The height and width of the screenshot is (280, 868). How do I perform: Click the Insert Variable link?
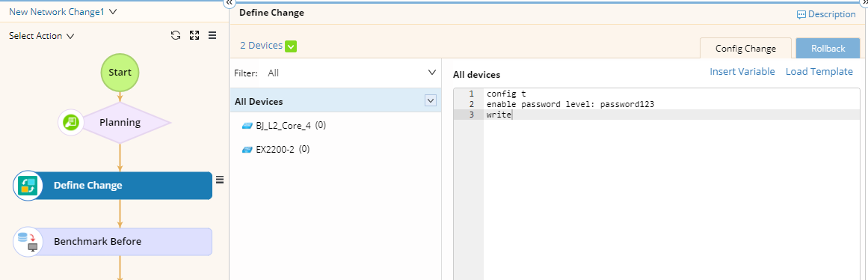tap(742, 72)
